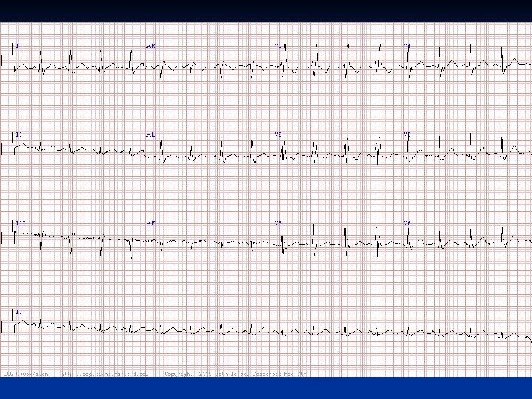The height and width of the screenshot is (399, 532).
Task: Click the V6 lead label
Action: tap(407, 223)
